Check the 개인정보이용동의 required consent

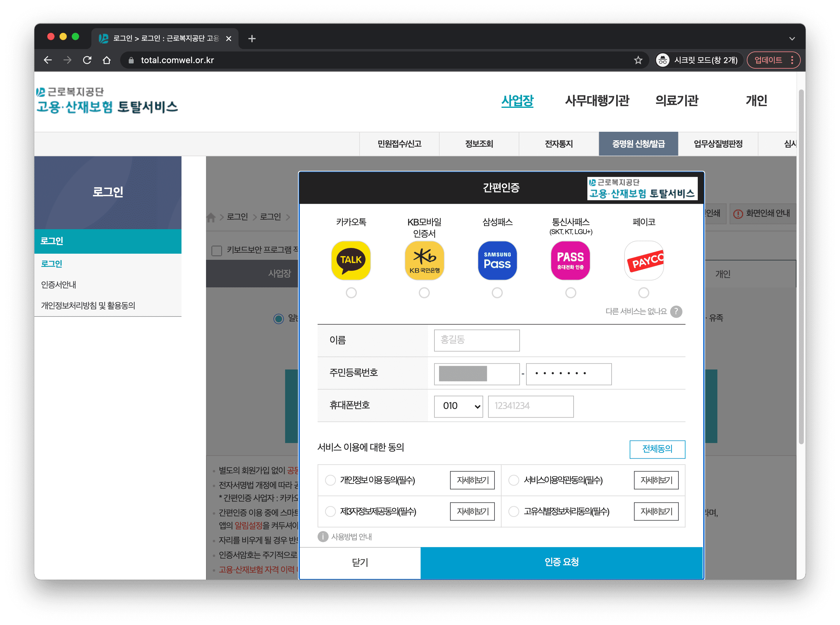(330, 480)
